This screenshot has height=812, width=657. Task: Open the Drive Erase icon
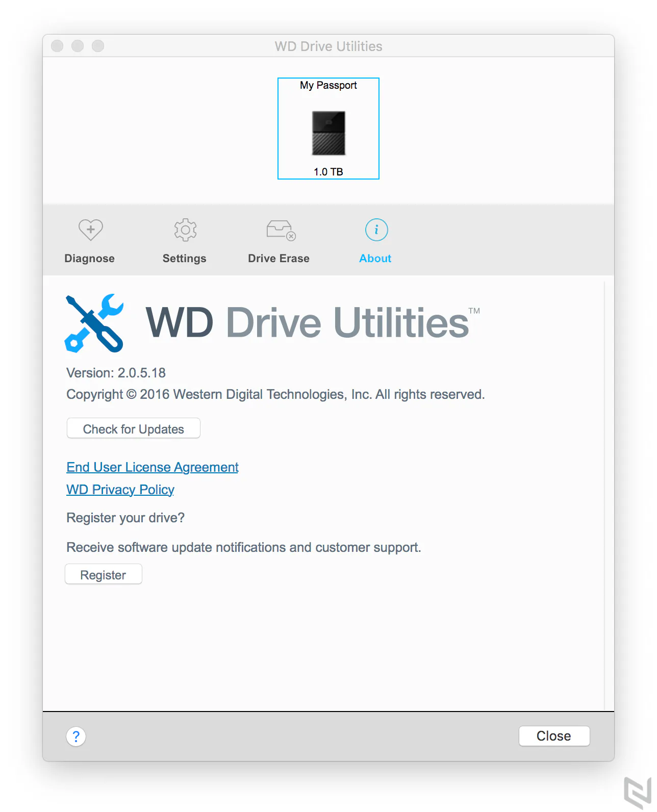281,230
